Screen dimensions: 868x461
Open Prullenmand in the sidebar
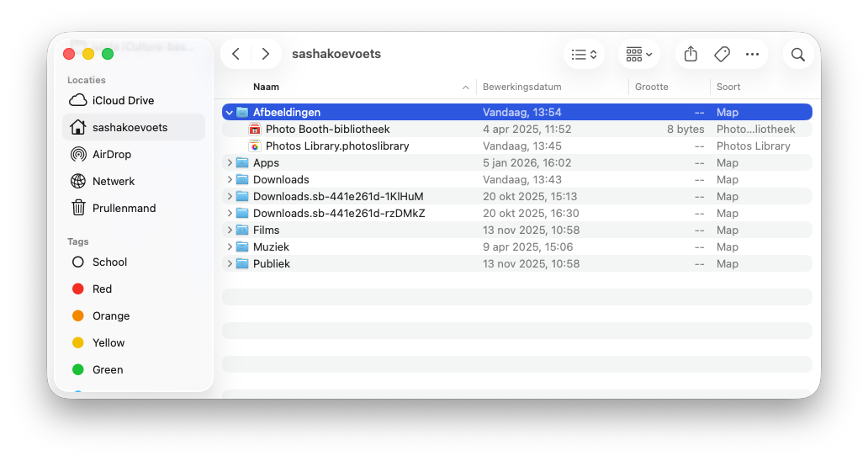click(x=124, y=208)
